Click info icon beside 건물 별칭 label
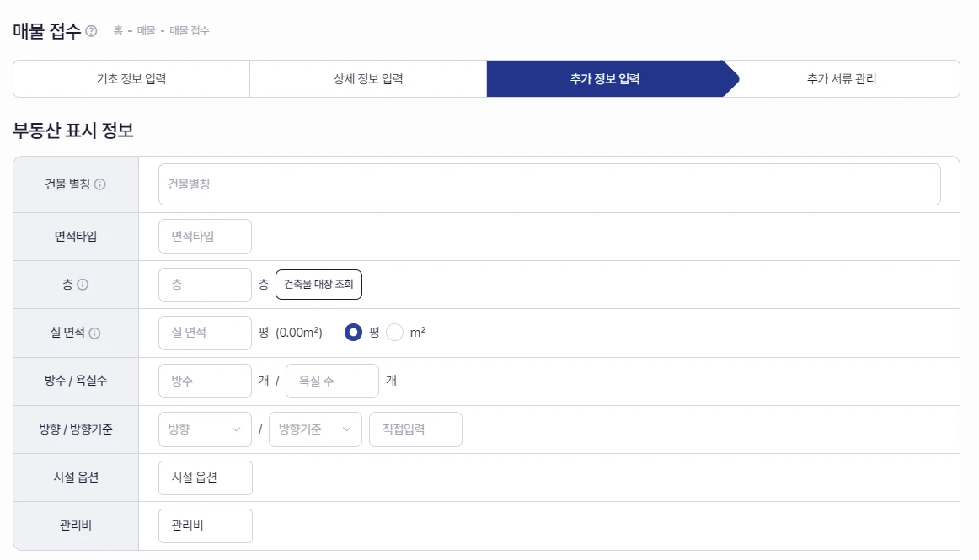Viewport: 979px width, 560px height. click(100, 184)
